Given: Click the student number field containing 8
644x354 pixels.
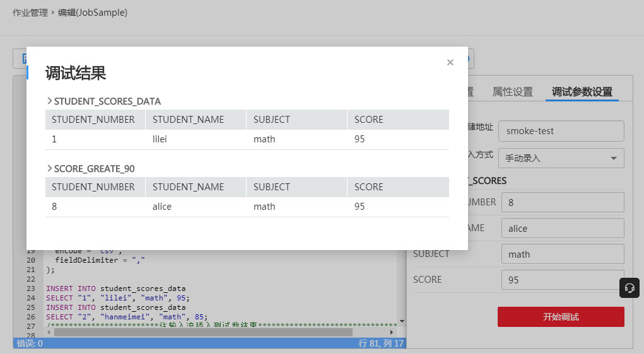Looking at the screenshot, I should point(563,202).
